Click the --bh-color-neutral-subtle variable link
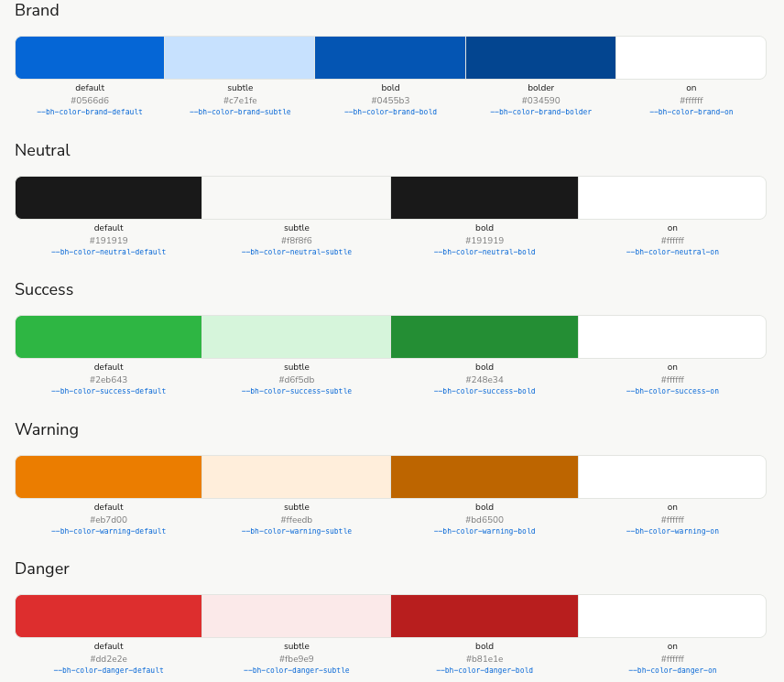 [x=297, y=252]
